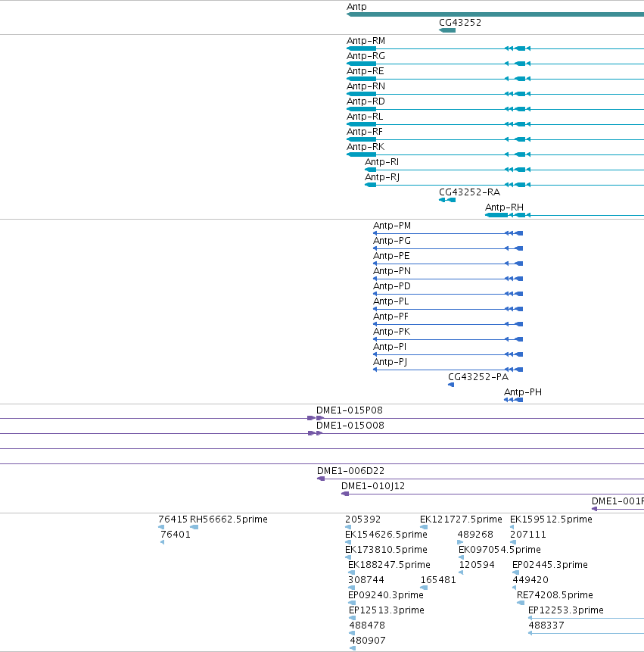Click the Antp-PF protein label
This screenshot has width=644, height=652.
pyautogui.click(x=390, y=317)
